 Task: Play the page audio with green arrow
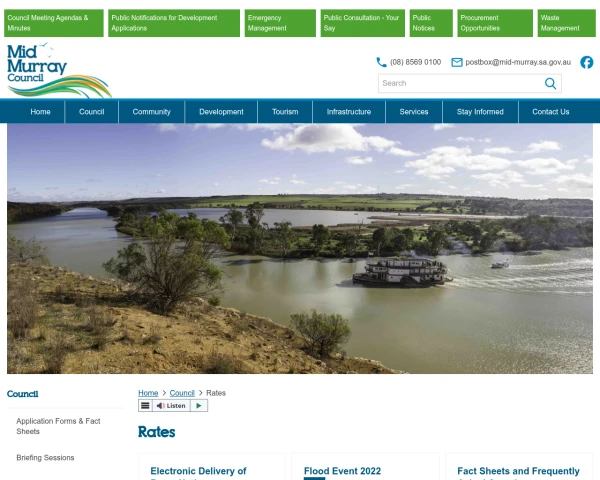[x=199, y=406]
